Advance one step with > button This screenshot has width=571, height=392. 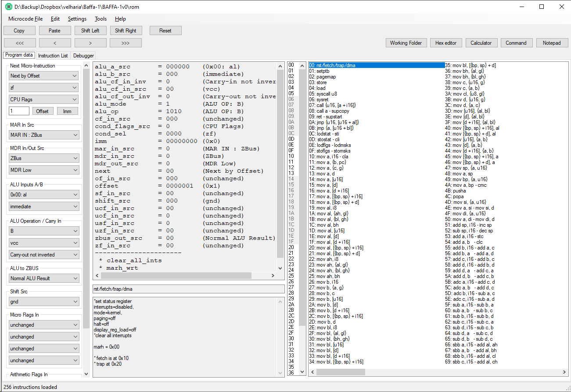point(90,43)
